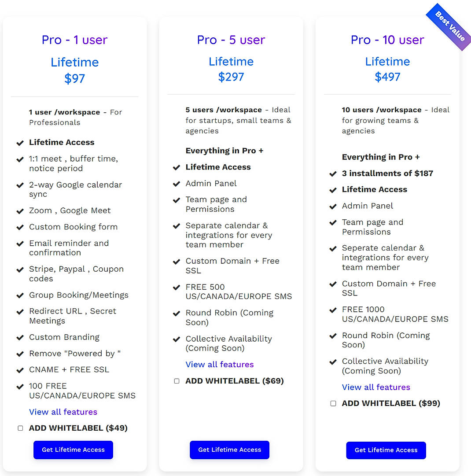Click the checkmark next to Stripe, Paypal, Coupon codes

click(20, 269)
